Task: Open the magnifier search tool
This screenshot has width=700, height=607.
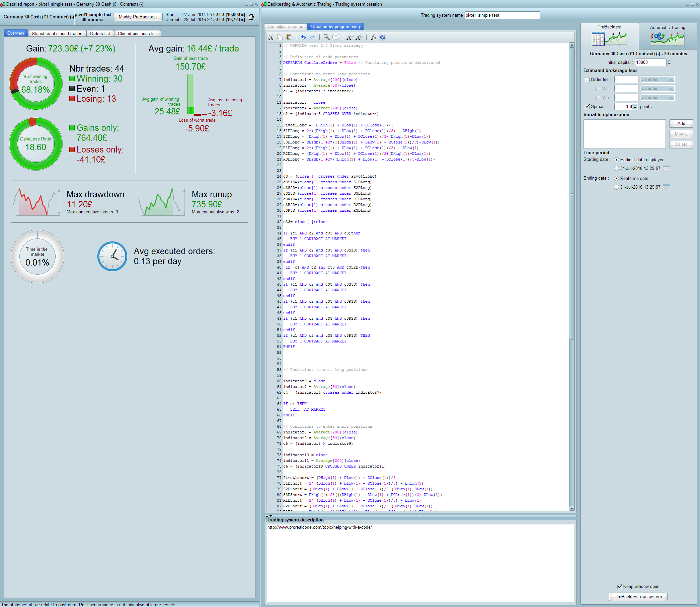Action: click(x=326, y=37)
